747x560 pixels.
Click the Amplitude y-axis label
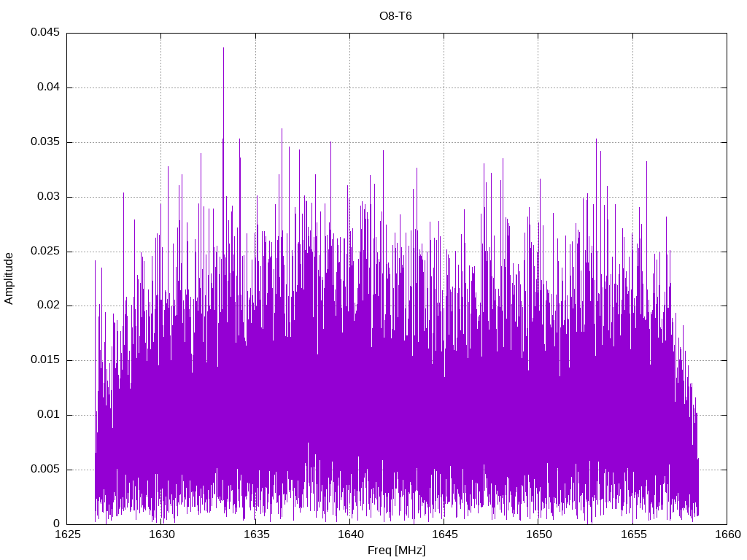[9, 278]
